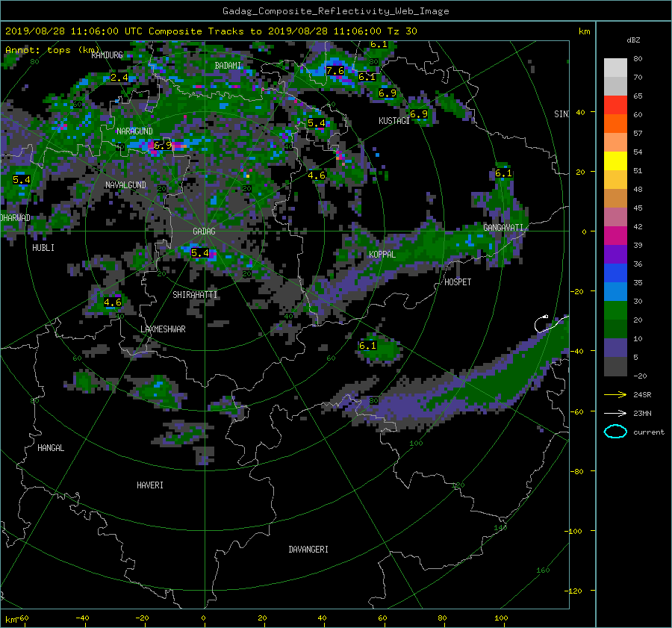Click the red swatch in dBZ legend
This screenshot has height=628, width=672.
[615, 105]
